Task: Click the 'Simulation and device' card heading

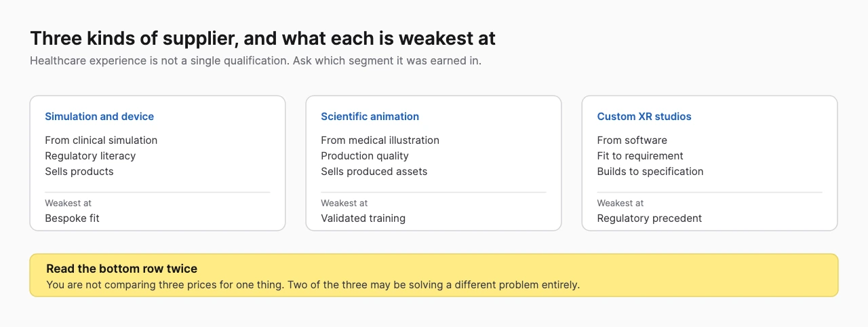Action: click(x=100, y=117)
